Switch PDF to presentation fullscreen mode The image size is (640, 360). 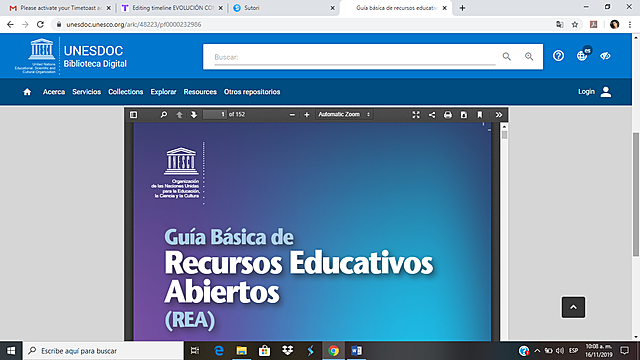click(x=416, y=115)
